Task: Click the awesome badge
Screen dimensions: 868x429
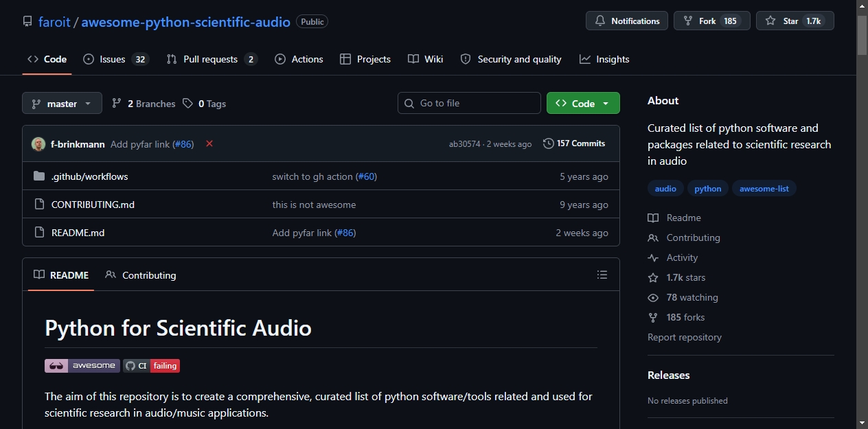Action: [x=82, y=366]
